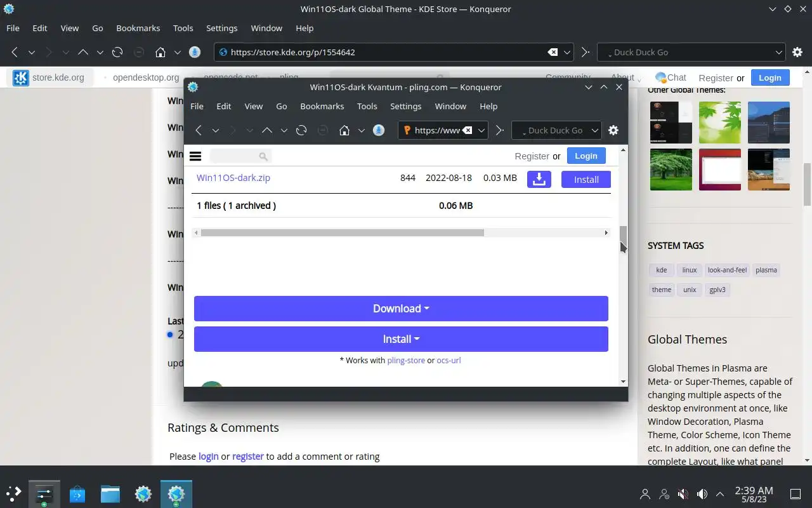Click the blue download icon in main Konqueror toolbar
Screen dimensions: 812x508
(x=195, y=52)
